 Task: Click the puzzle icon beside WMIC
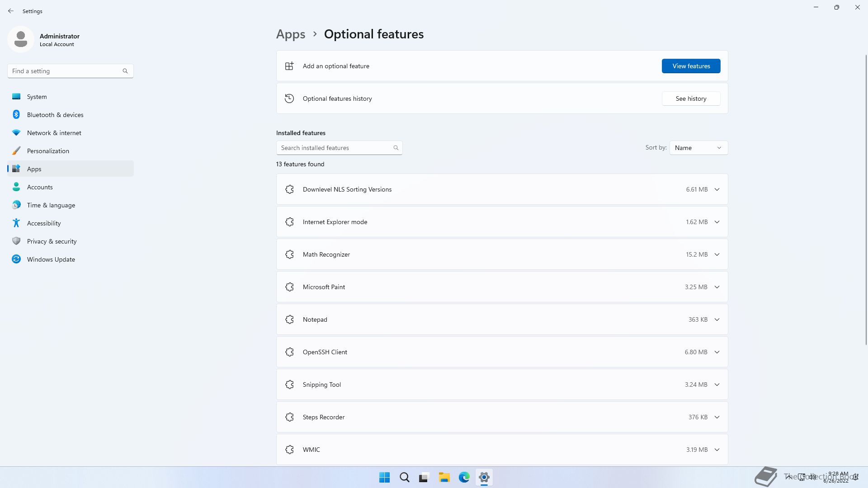290,450
